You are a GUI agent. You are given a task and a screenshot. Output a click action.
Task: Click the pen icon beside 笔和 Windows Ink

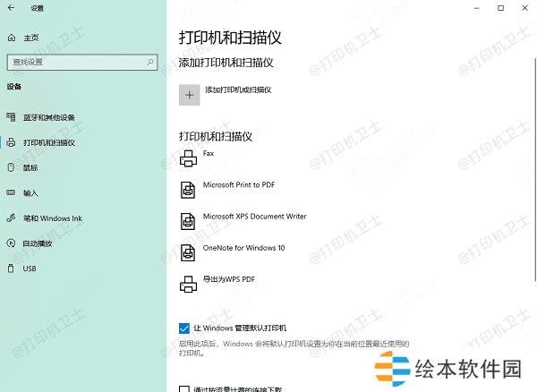pyautogui.click(x=11, y=217)
